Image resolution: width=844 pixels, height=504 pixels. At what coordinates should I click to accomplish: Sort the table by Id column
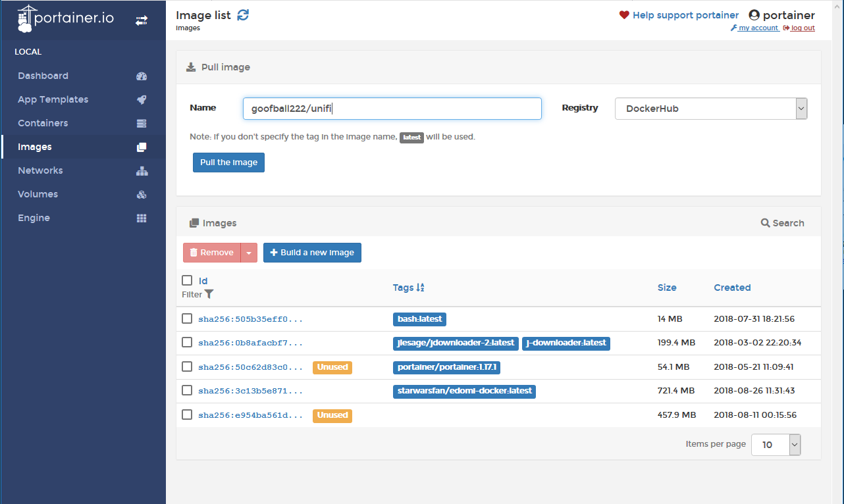203,281
